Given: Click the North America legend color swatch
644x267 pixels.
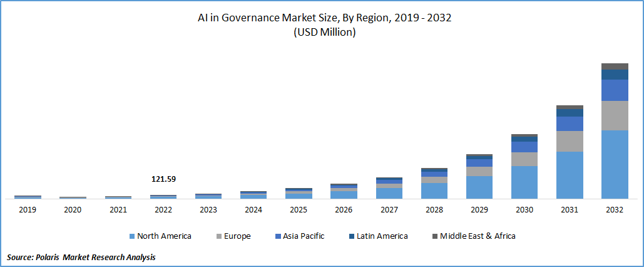Looking at the screenshot, I should (x=132, y=236).
